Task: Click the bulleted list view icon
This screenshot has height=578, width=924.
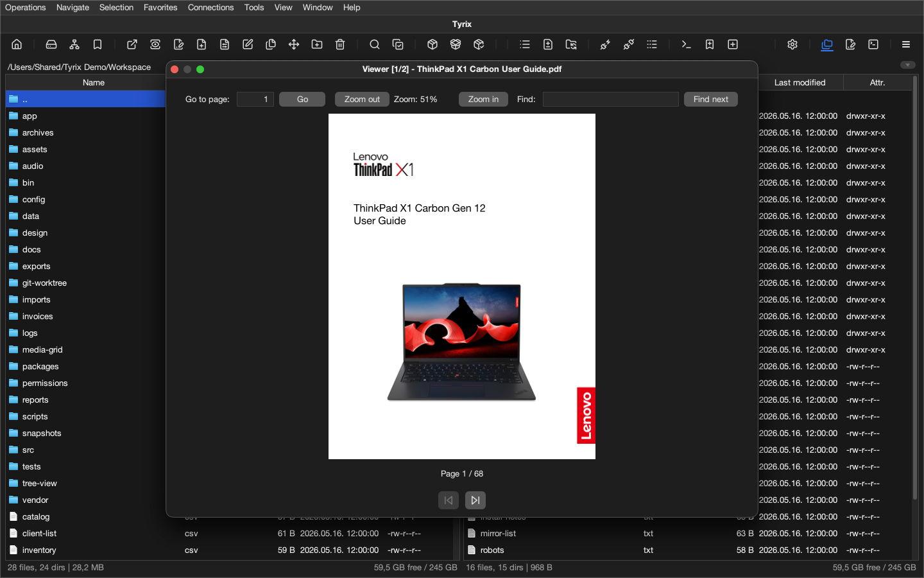Action: click(x=525, y=44)
